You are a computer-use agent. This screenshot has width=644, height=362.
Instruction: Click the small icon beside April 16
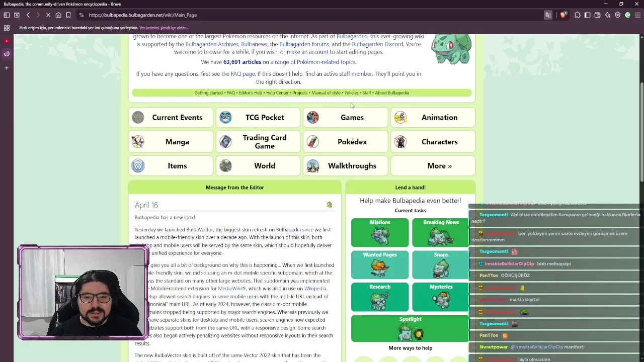click(x=330, y=205)
